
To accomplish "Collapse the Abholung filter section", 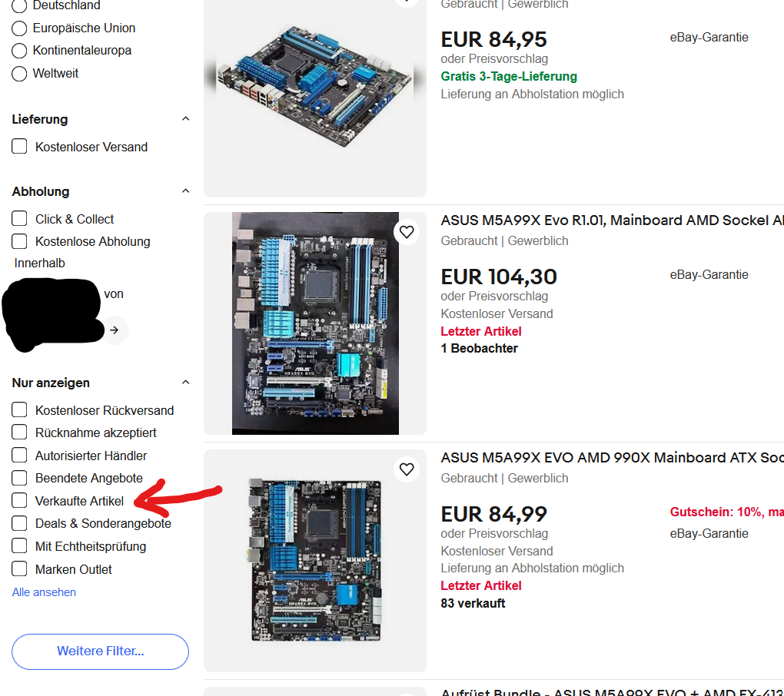I will pos(185,191).
